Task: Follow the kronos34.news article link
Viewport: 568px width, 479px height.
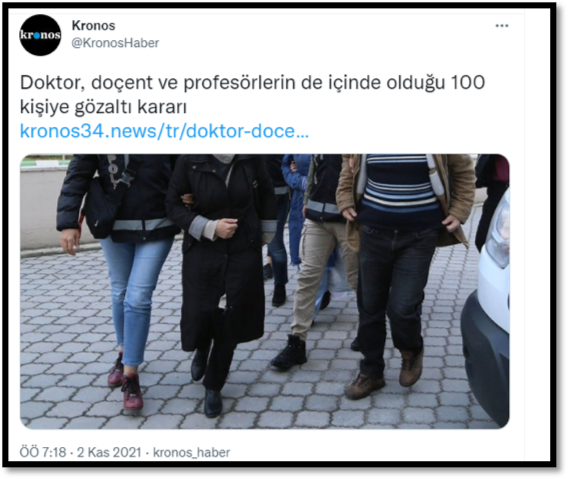Action: tap(164, 131)
